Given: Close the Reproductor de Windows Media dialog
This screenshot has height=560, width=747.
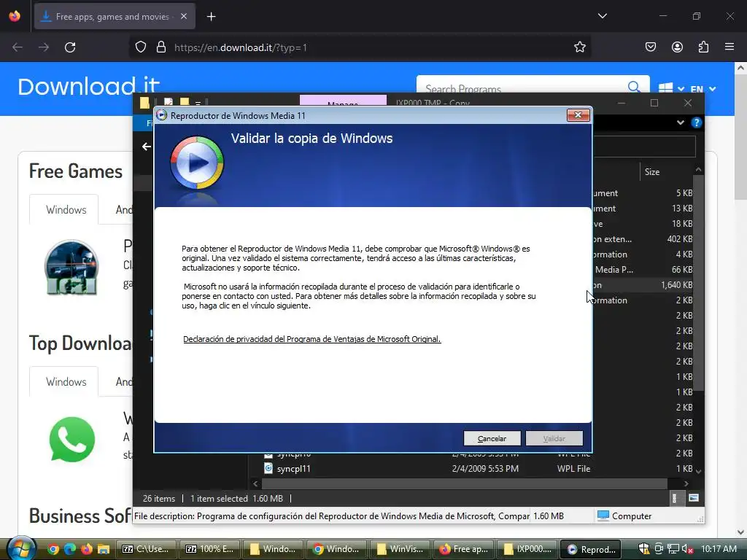Looking at the screenshot, I should pos(578,115).
